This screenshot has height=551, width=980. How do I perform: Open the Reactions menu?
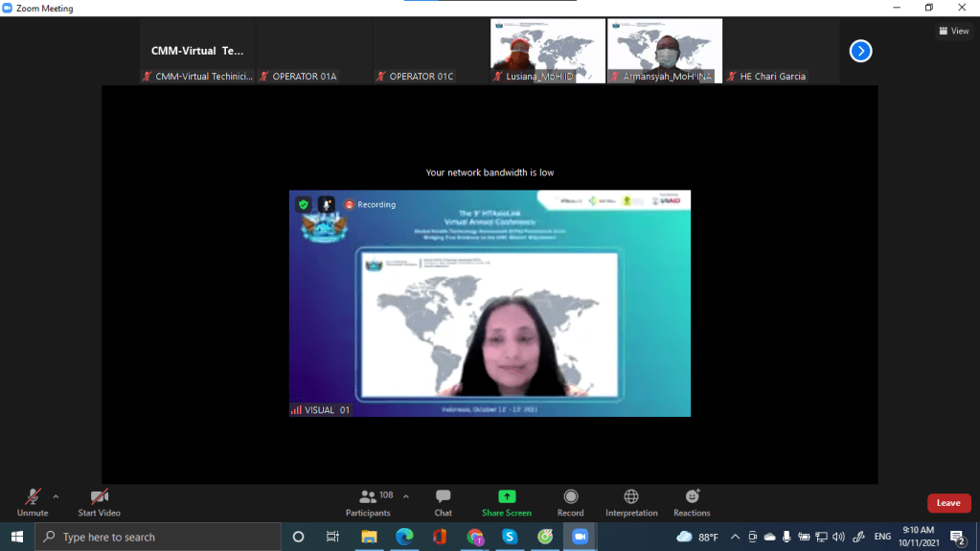(x=692, y=502)
